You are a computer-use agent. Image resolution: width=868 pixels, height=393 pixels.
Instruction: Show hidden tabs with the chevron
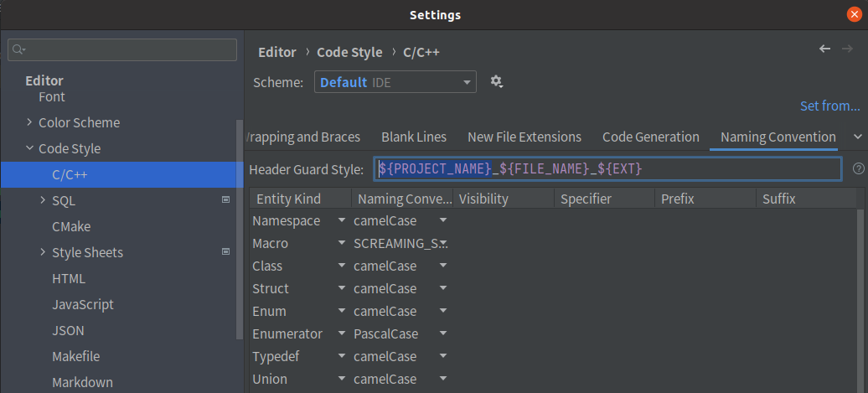(x=857, y=137)
